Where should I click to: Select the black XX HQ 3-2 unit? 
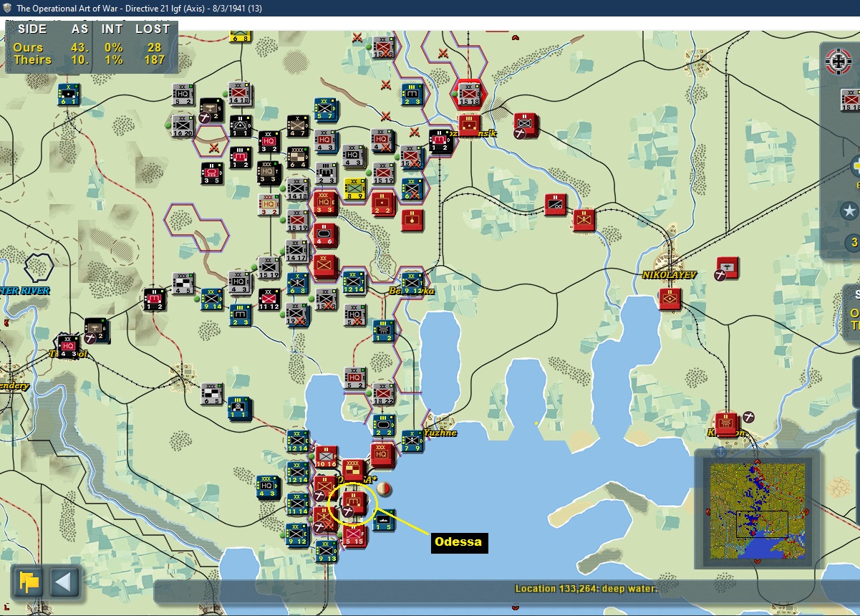pyautogui.click(x=269, y=142)
